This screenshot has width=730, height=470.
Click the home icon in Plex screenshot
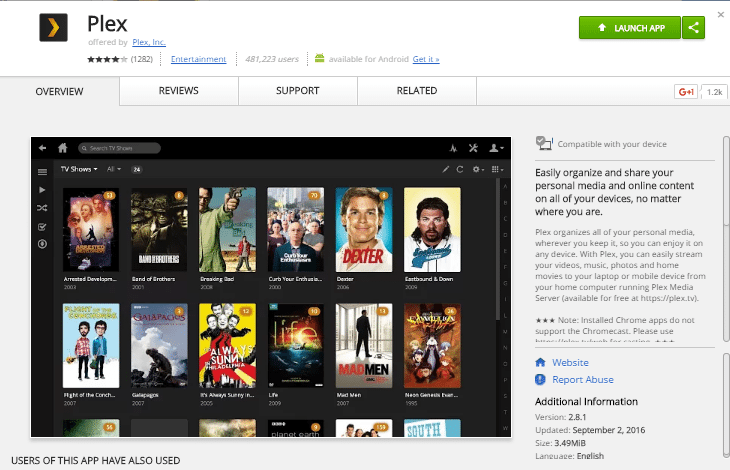coord(62,148)
